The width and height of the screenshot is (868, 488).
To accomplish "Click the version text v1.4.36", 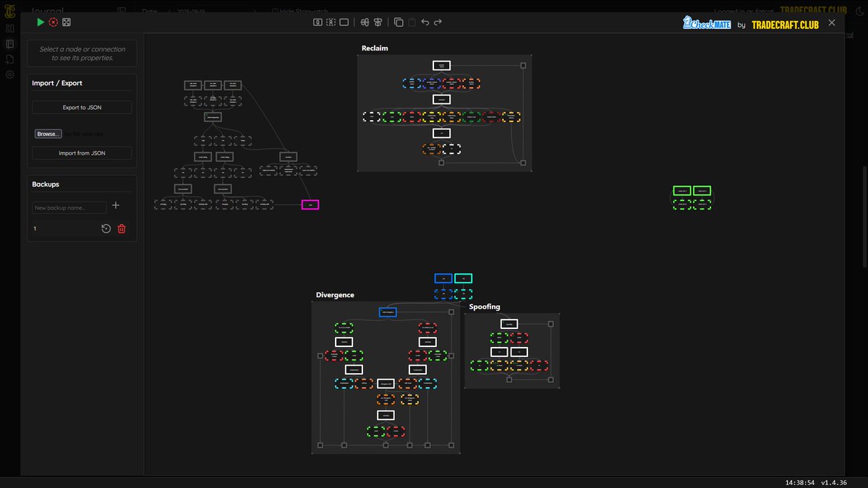I will (835, 481).
